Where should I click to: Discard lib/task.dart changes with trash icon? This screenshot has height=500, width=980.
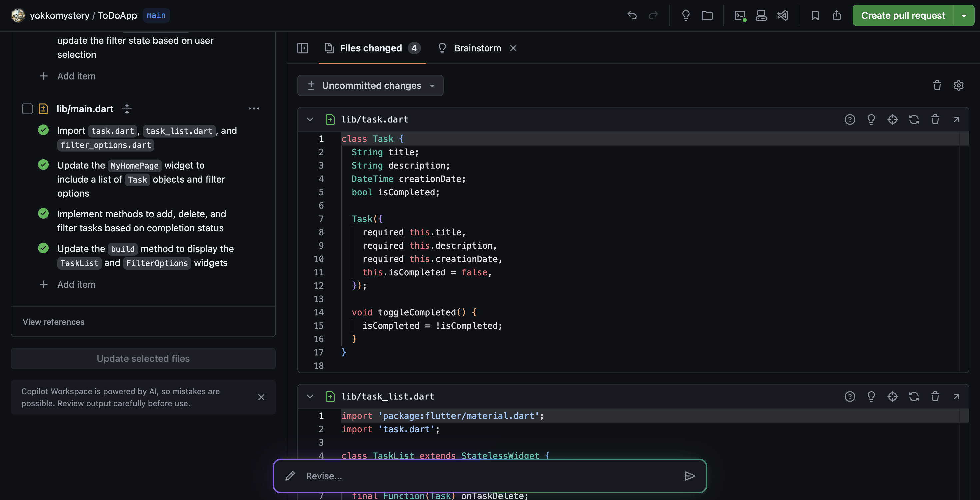pyautogui.click(x=935, y=119)
